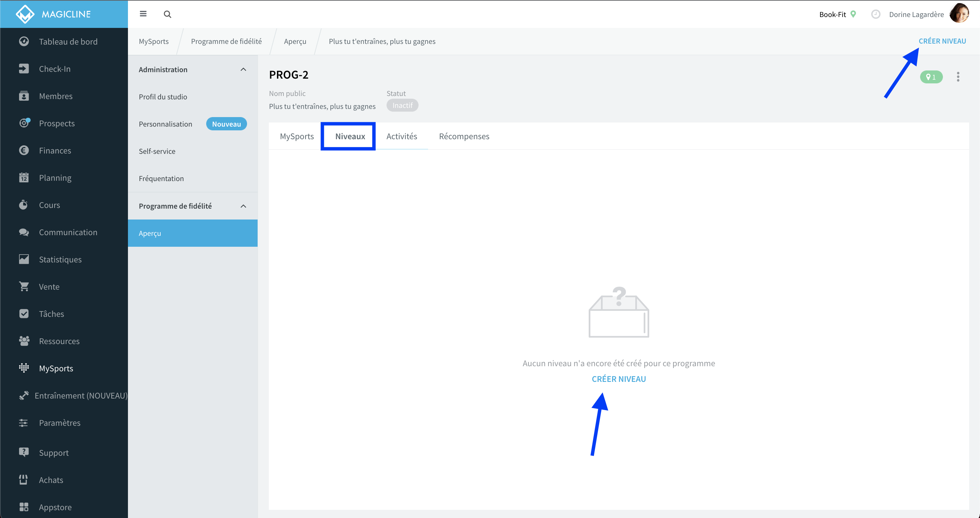This screenshot has height=518, width=980.
Task: Switch to the Activités tab
Action: point(402,136)
